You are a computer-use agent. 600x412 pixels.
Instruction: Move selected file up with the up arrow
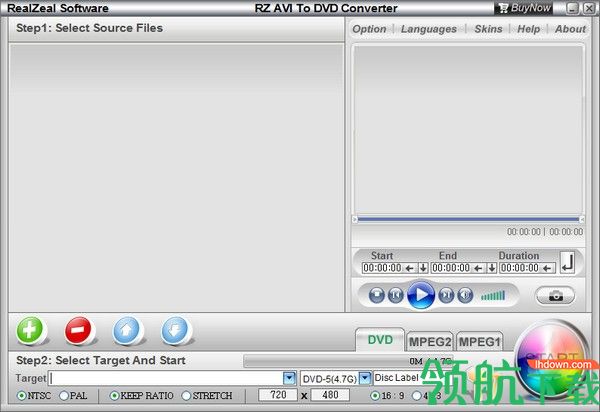click(x=126, y=330)
